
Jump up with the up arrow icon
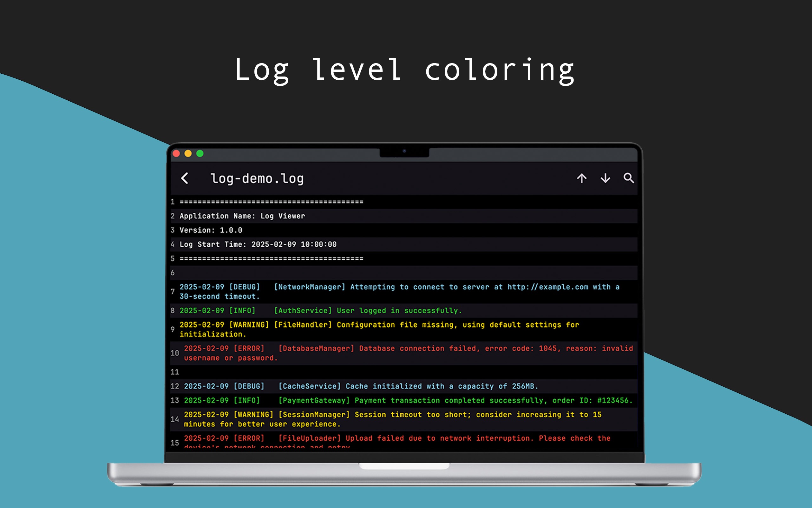click(x=582, y=178)
